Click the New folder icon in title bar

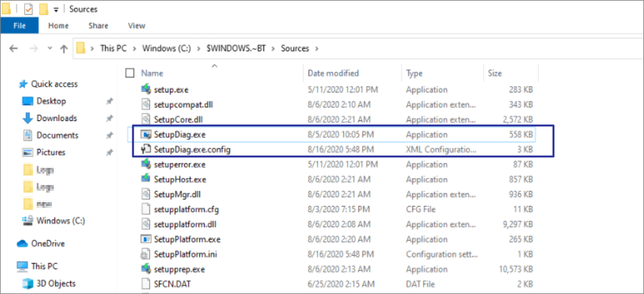coord(44,9)
